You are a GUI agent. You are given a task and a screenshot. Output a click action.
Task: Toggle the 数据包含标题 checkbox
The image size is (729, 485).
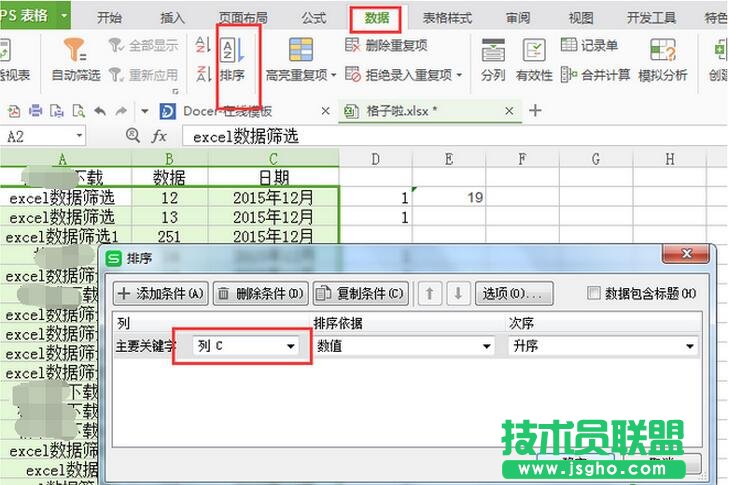point(595,293)
